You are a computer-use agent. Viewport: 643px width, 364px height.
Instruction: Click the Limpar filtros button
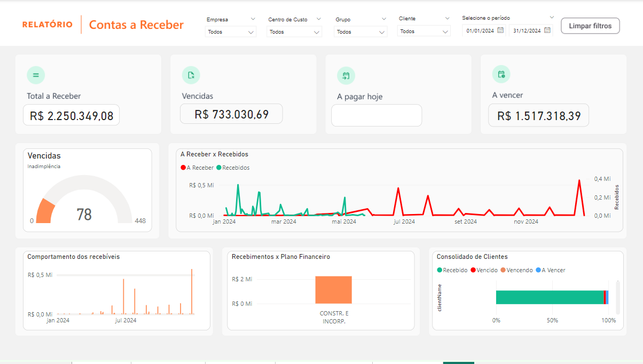(590, 26)
